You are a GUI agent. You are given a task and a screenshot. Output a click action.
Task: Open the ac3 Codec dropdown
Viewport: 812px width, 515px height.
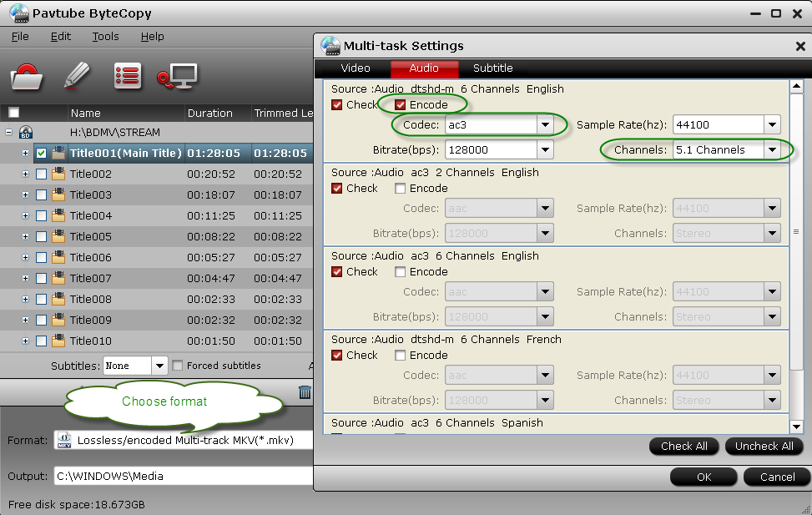(x=545, y=125)
